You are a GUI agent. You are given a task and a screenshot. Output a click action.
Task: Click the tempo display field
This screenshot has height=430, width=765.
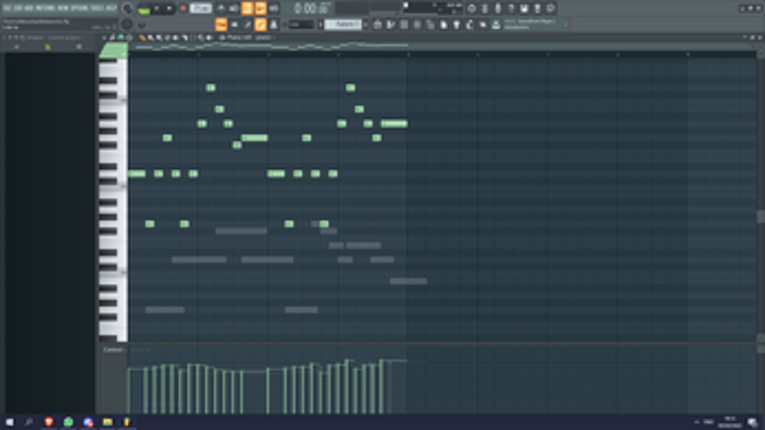pyautogui.click(x=201, y=8)
